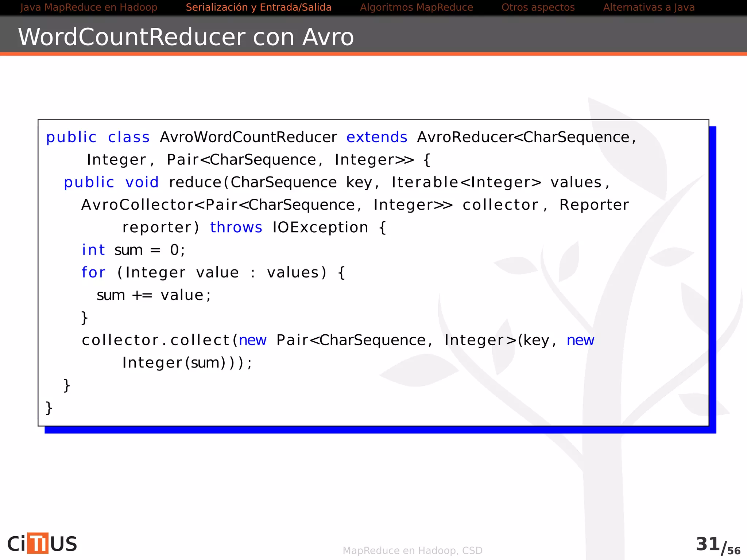Navigate to 'Alternativas a Java' section
Viewport: 747px width, 560px height.
pyautogui.click(x=649, y=7)
